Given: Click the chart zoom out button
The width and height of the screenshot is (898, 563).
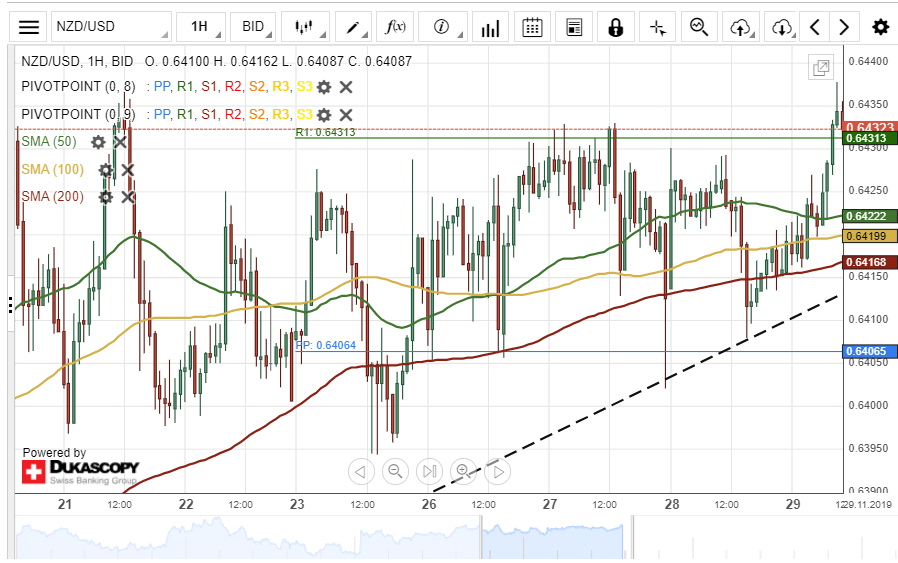Looking at the screenshot, I should [395, 471].
